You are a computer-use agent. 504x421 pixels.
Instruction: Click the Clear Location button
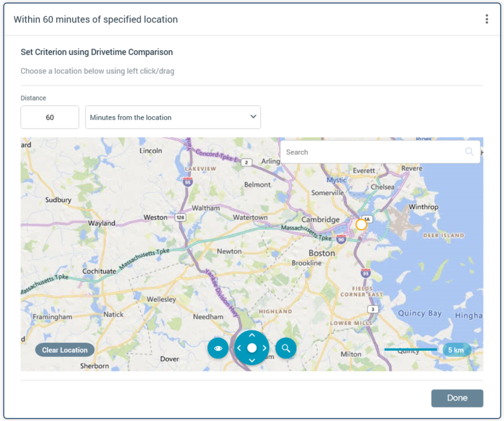64,350
